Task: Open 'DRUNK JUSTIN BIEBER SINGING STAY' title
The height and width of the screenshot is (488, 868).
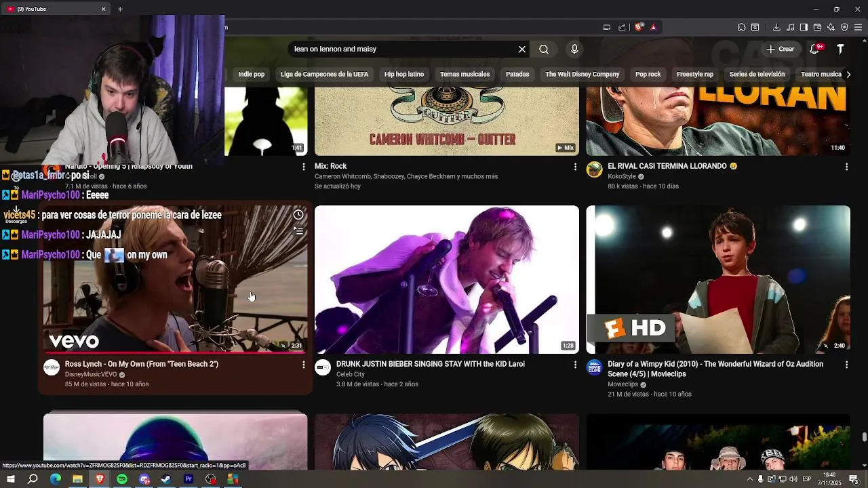Action: 431,364
